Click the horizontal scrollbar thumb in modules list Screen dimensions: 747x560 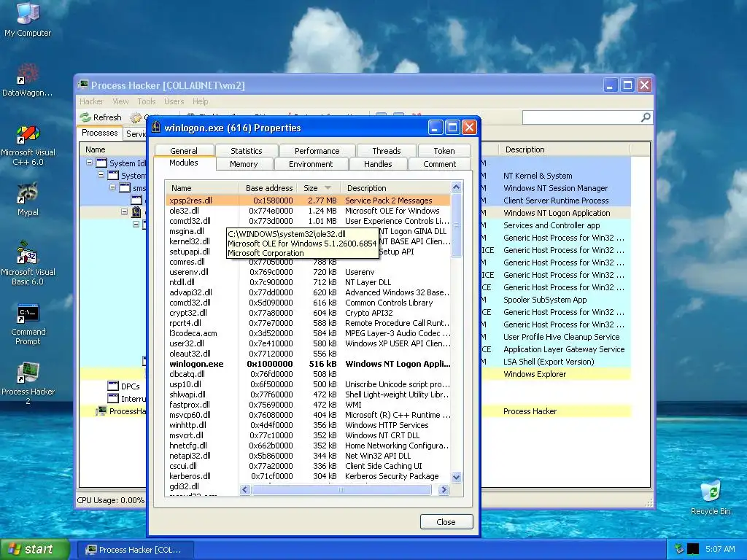(x=341, y=489)
